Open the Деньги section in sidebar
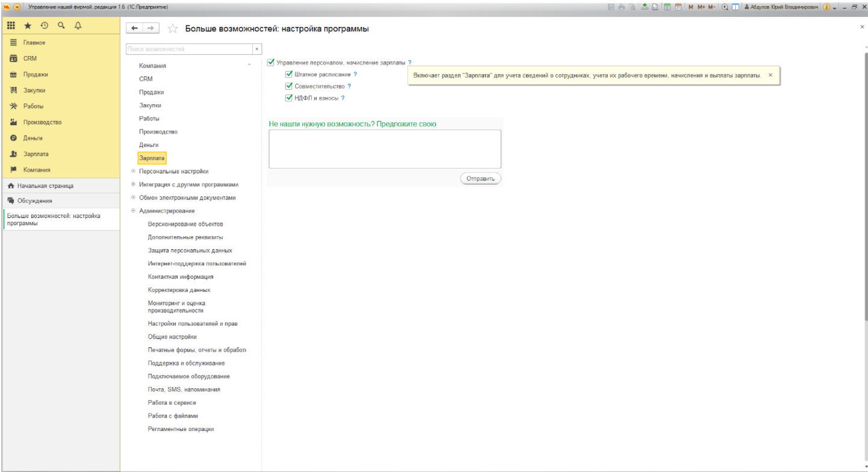The height and width of the screenshot is (472, 868). tap(61, 138)
